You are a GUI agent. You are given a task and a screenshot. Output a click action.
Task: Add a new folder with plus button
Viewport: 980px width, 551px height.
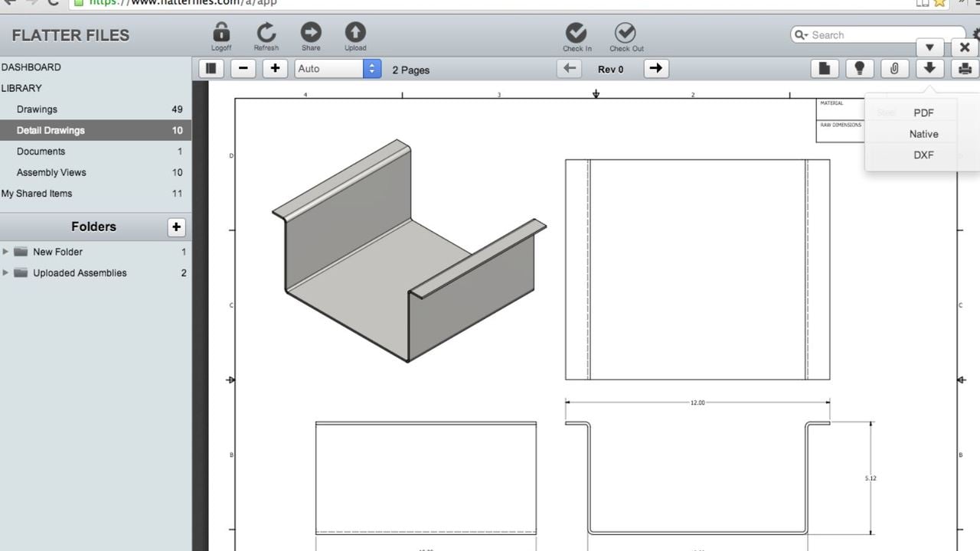pos(176,227)
